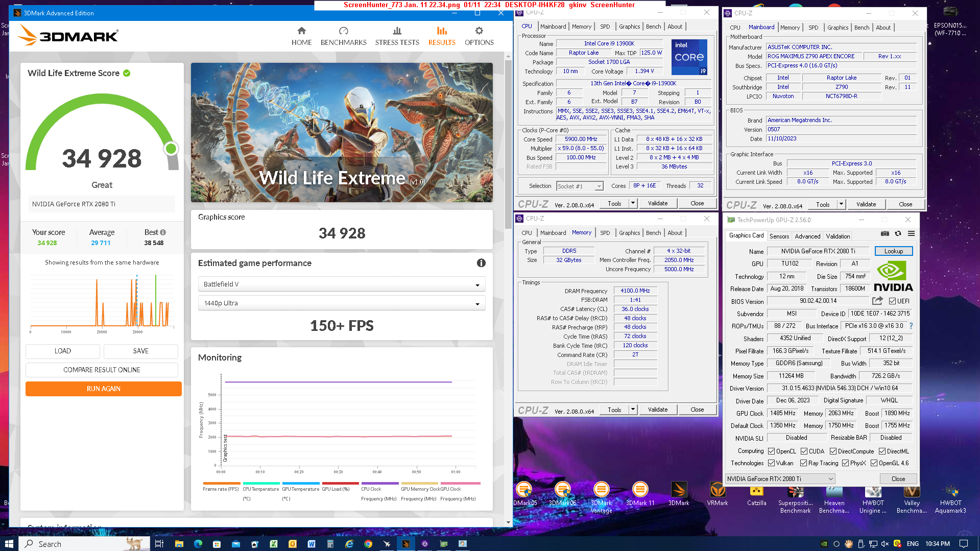The height and width of the screenshot is (551, 980).
Task: Open File Explorer from taskbar
Action: tap(179, 544)
